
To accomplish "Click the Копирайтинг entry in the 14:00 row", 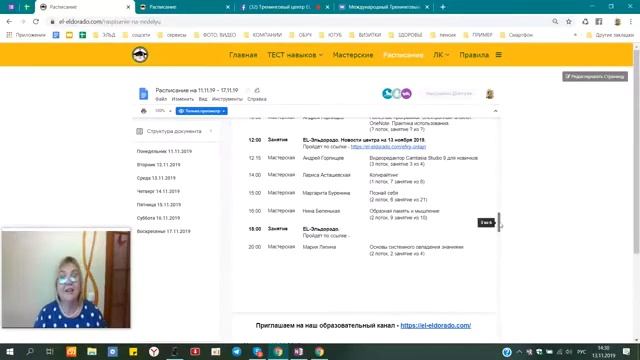I will [x=384, y=175].
